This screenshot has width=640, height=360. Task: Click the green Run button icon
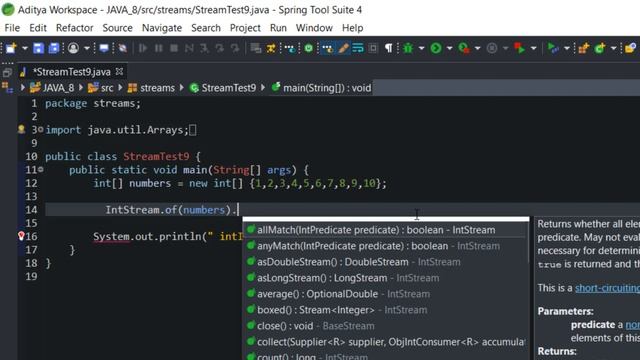436,48
